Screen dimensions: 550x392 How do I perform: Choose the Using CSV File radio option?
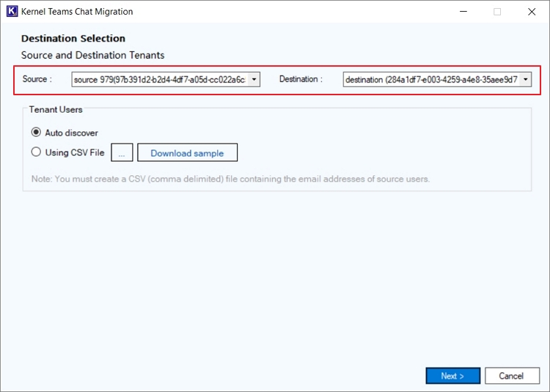click(36, 152)
